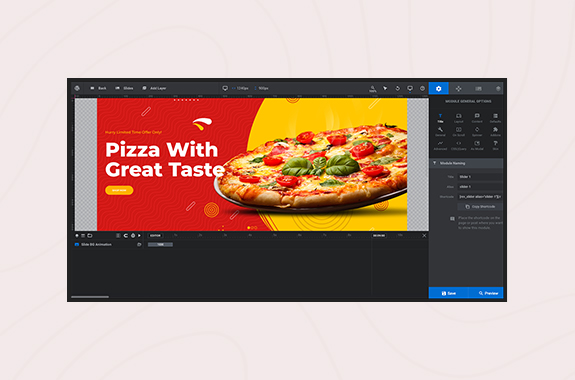Open the Slides dropdown menu
Image resolution: width=575 pixels, height=380 pixels.
click(124, 88)
